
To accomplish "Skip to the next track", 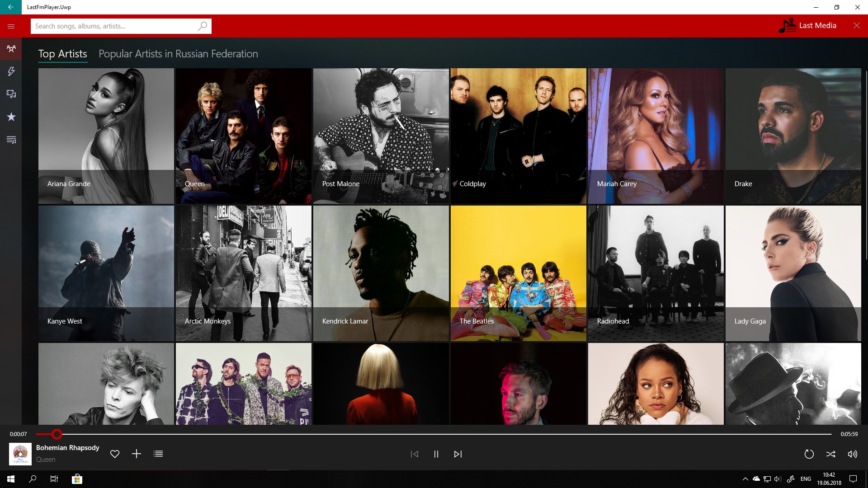I will (x=458, y=454).
